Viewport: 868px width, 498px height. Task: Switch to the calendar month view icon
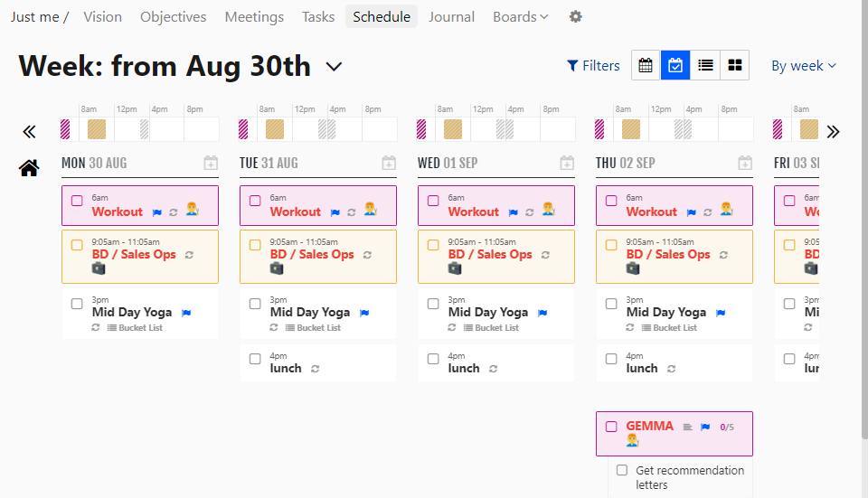pyautogui.click(x=646, y=65)
